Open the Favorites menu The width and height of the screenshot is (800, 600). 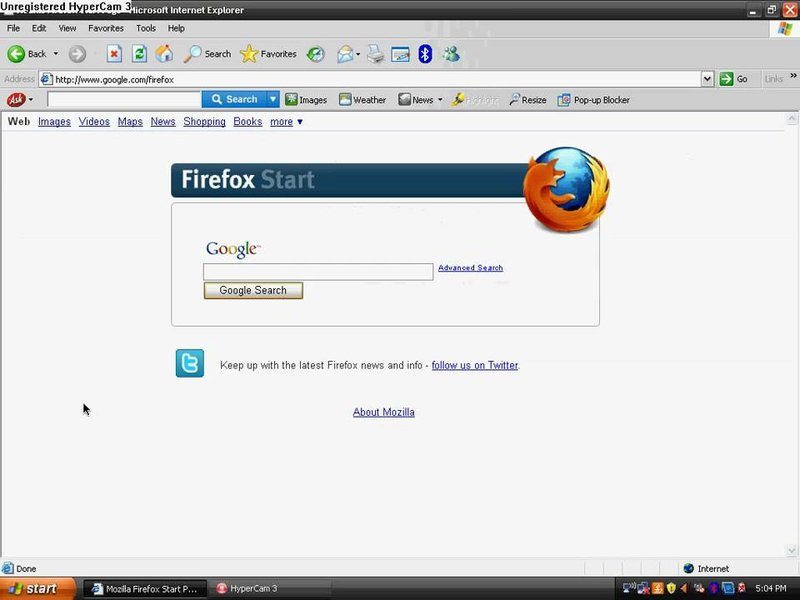[106, 28]
